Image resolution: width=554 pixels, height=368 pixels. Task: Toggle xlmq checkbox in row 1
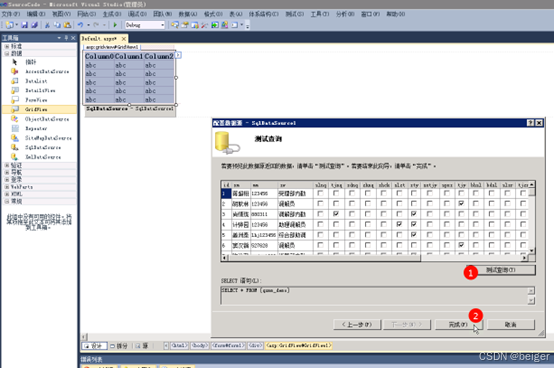pos(320,193)
